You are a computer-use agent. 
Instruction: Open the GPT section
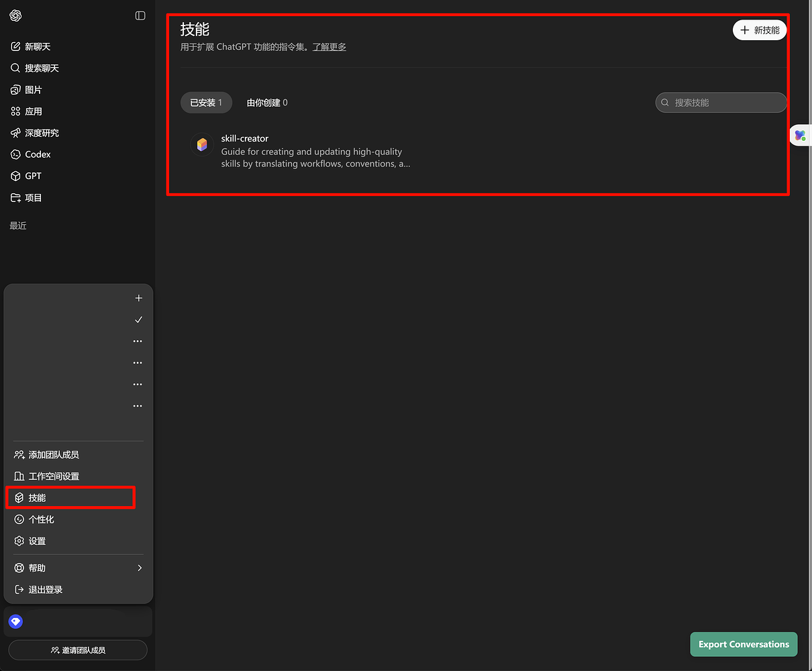tap(27, 176)
